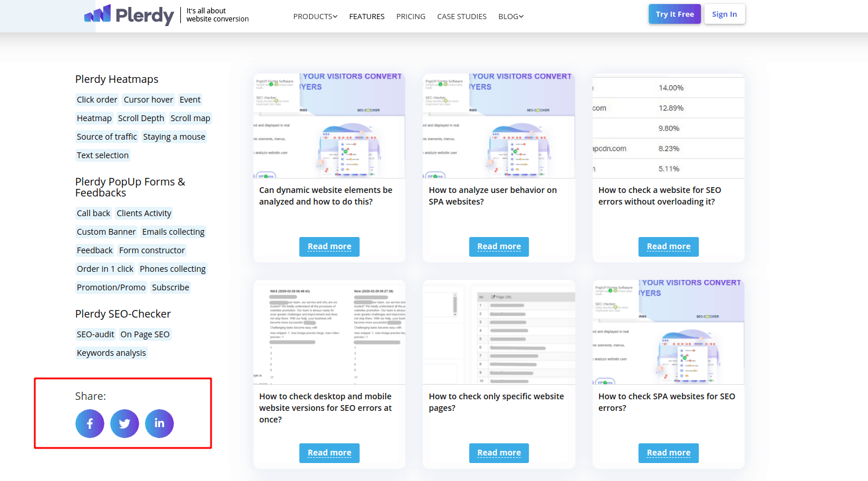Open title 'Can dynamic website elements be analyzed'
The width and height of the screenshot is (868, 481).
pyautogui.click(x=326, y=196)
